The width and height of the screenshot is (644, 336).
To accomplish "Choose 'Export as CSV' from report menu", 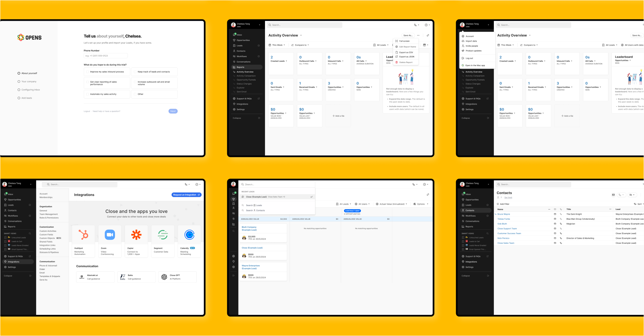I will (406, 52).
